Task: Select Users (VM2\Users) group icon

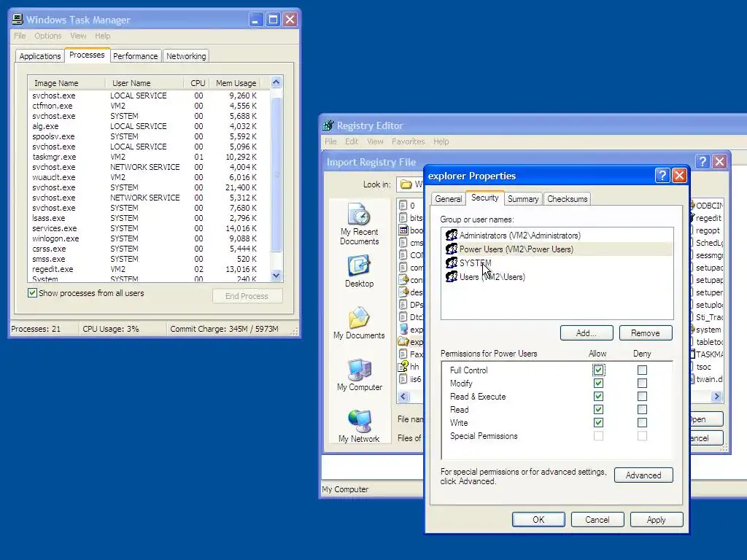Action: (x=451, y=276)
